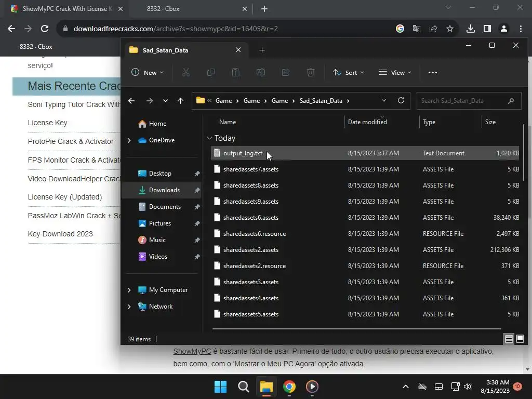The image size is (532, 399).
Task: Click the Rename icon in Explorer toolbar
Action: click(261, 72)
